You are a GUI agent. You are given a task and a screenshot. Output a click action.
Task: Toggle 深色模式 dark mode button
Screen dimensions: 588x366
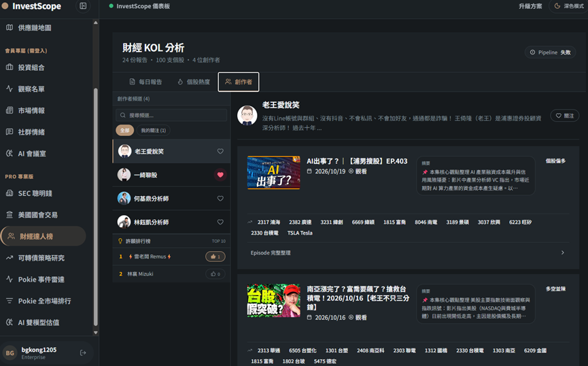point(569,6)
